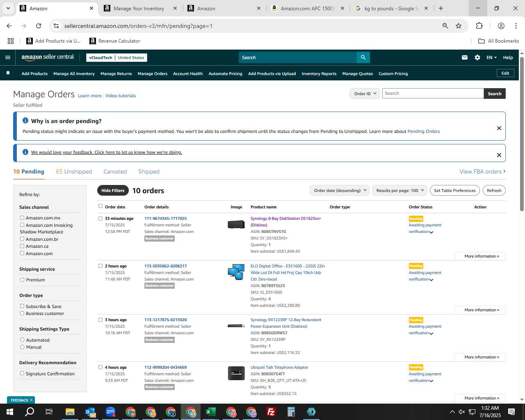Open the Seller Central hamburger menu
This screenshot has height=420, width=525.
coord(8,57)
